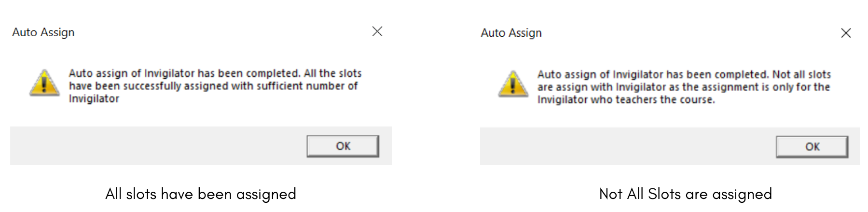
Task: Click the word 'Invigilator' ending the left message
Action: [x=94, y=99]
